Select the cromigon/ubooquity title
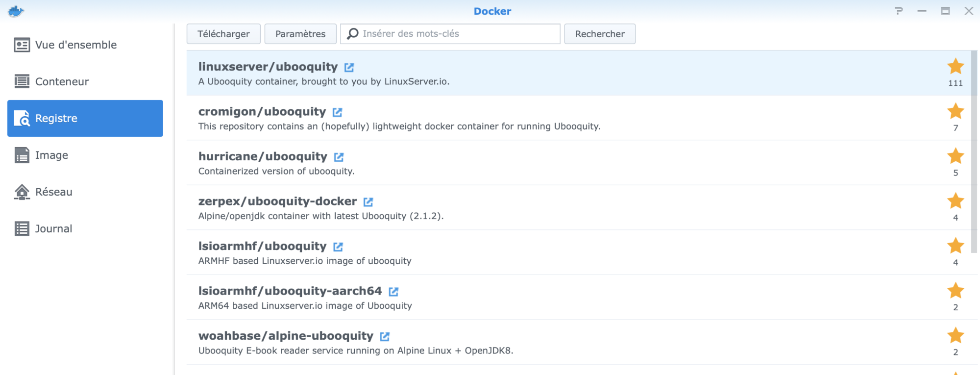Viewport: 980px width, 375px height. tap(262, 112)
